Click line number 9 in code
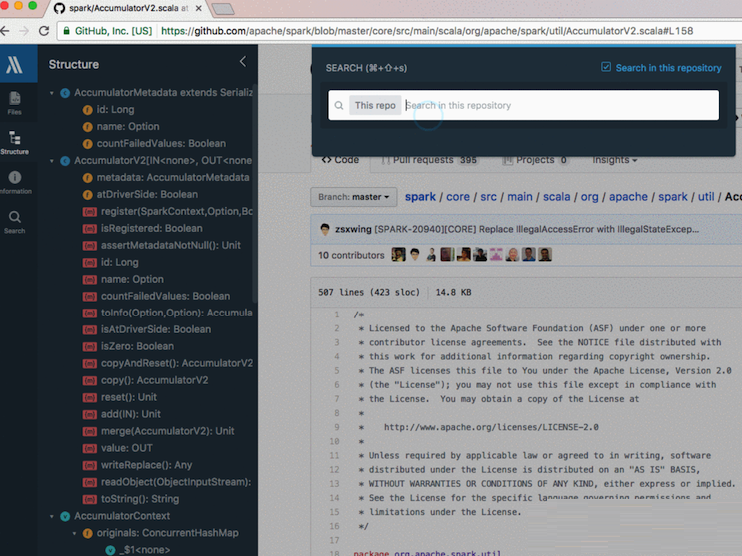Image resolution: width=742 pixels, height=556 pixels. [336, 427]
